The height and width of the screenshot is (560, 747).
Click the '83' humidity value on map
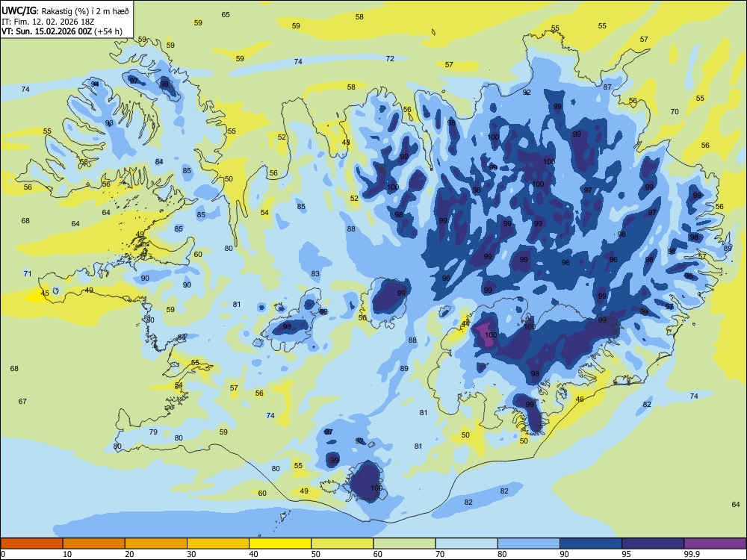[x=315, y=274]
